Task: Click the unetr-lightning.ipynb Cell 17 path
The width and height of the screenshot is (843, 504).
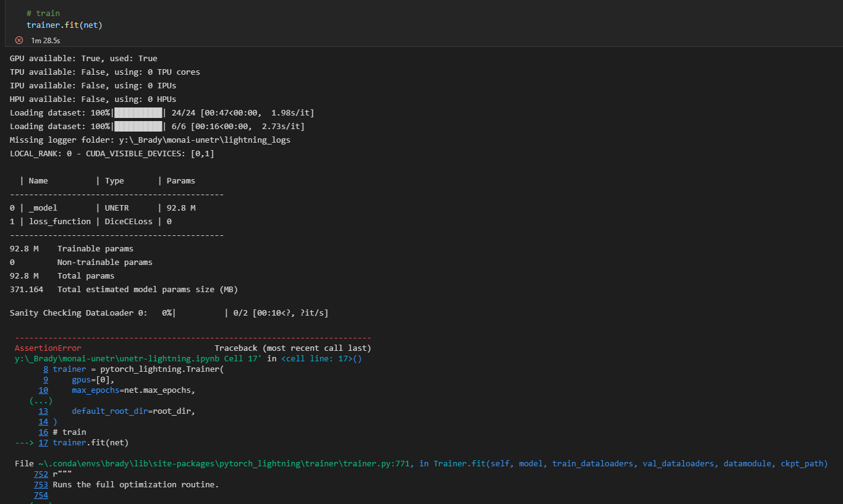Action: (138, 359)
